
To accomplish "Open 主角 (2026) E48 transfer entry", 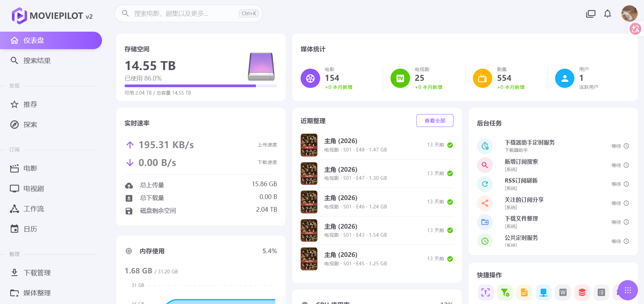I will [x=377, y=145].
